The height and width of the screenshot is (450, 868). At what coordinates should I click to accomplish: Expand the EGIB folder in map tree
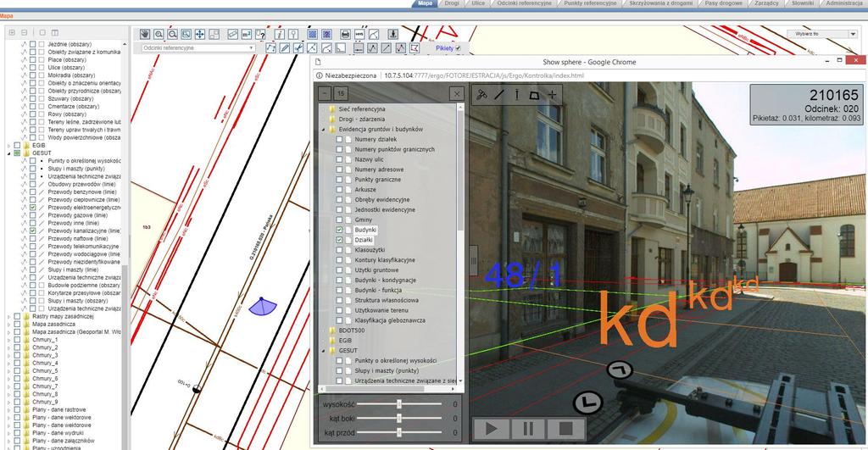pyautogui.click(x=8, y=146)
